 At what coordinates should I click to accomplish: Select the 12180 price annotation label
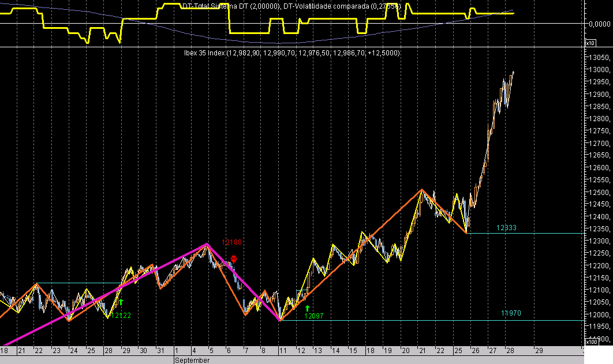(231, 242)
